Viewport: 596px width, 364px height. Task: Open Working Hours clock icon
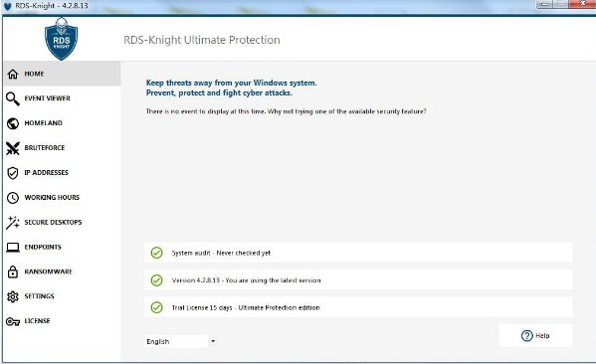pyautogui.click(x=13, y=198)
